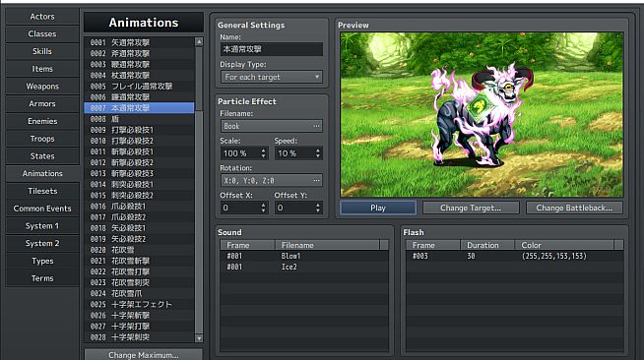Select animation 0016 爪必殺技1
This screenshot has width=644, height=360.
click(x=139, y=207)
